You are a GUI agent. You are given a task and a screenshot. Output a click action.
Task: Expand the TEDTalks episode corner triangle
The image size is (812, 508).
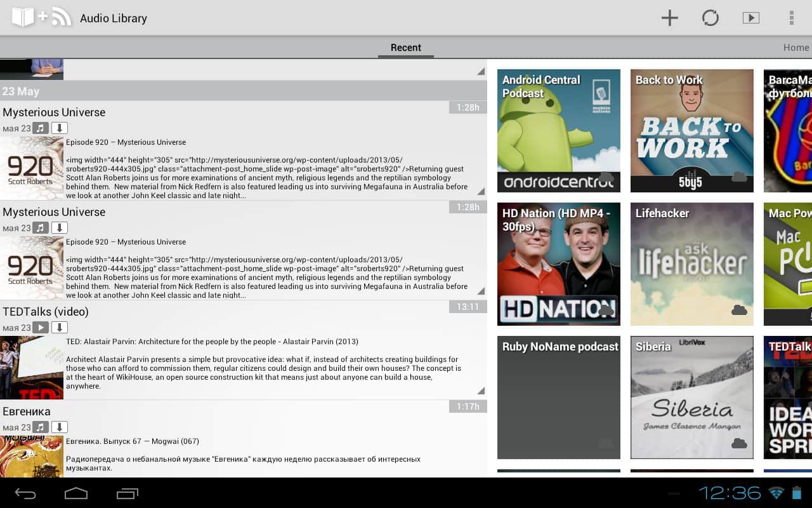coord(480,391)
